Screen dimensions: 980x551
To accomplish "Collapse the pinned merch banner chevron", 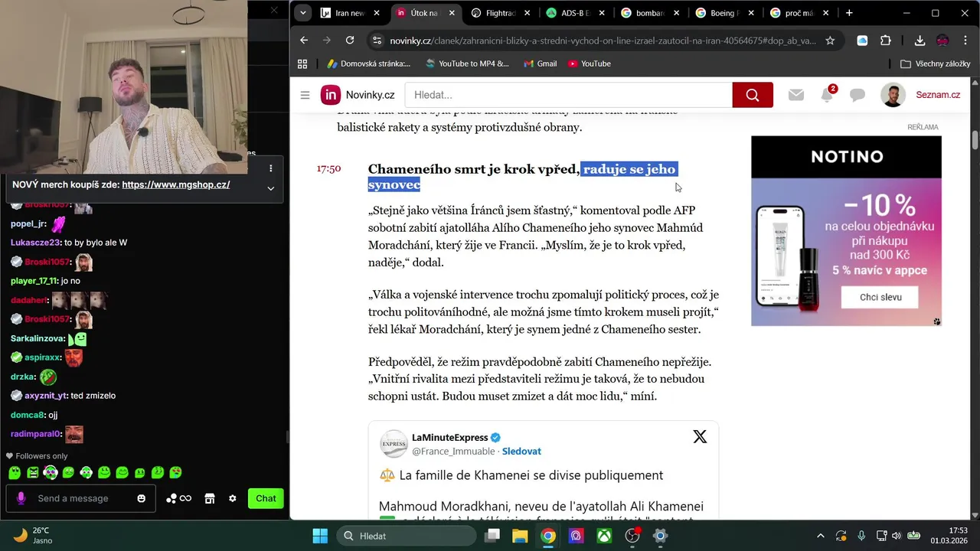I will click(270, 187).
